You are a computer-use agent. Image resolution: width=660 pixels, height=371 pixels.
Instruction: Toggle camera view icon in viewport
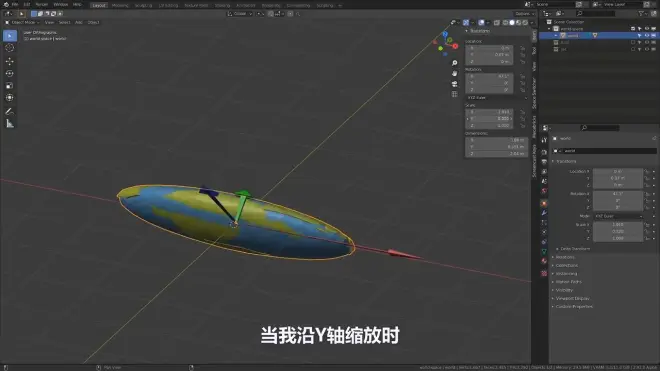click(455, 84)
